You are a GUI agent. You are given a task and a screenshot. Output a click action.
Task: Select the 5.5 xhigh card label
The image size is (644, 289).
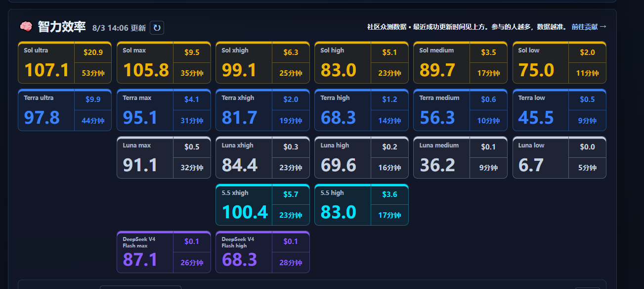(235, 193)
